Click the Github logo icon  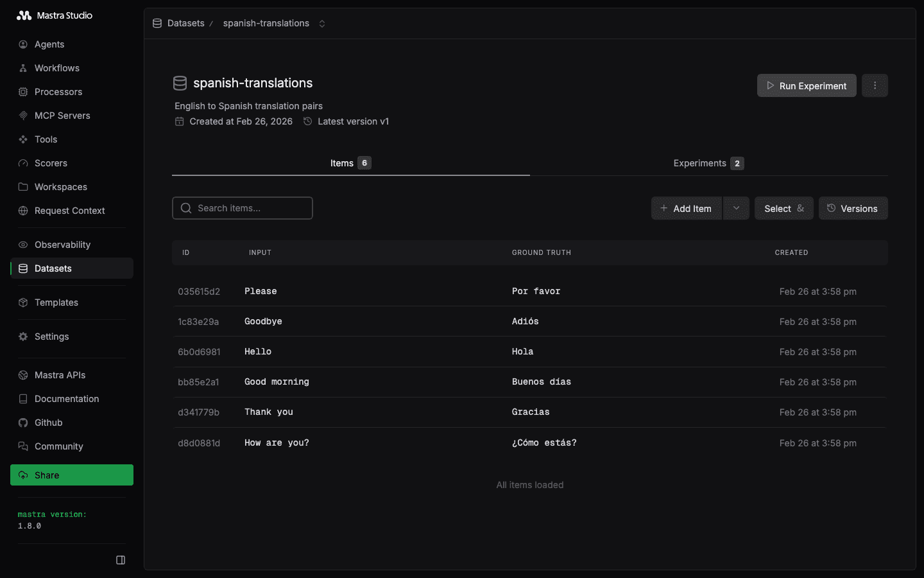pyautogui.click(x=23, y=423)
